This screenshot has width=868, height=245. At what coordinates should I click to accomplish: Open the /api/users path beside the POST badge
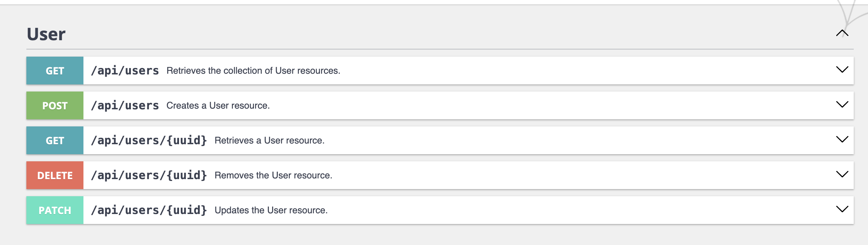click(x=125, y=105)
